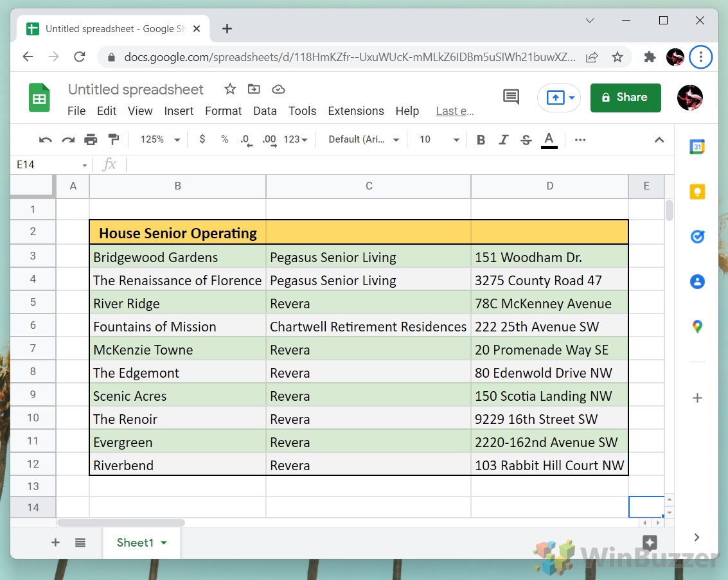
Task: Open the zoom 125% dropdown
Action: click(x=160, y=139)
